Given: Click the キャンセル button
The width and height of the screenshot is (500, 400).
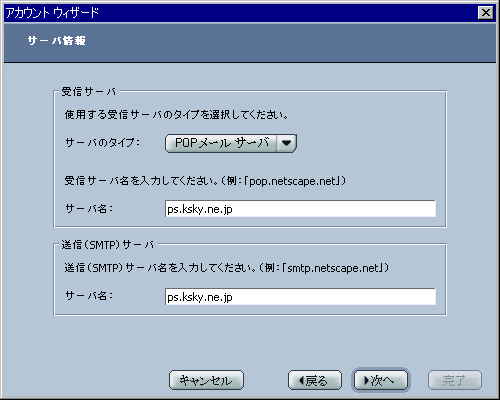Looking at the screenshot, I should click(206, 380).
